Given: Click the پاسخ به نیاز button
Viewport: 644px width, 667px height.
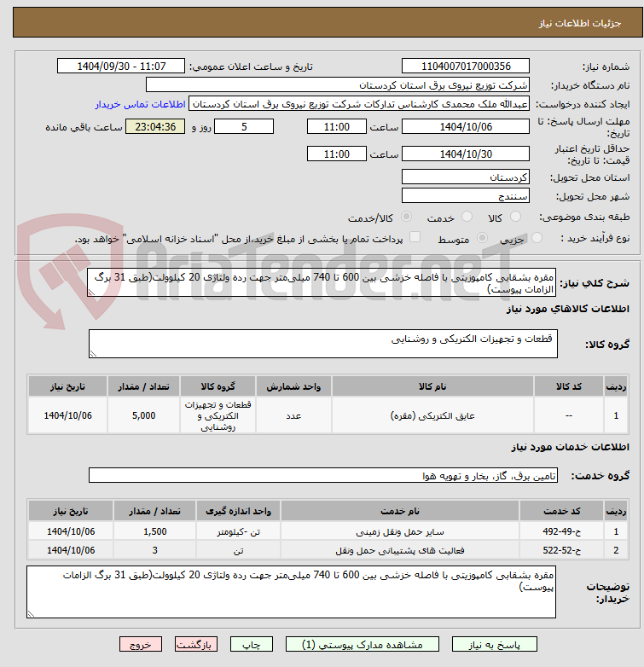Looking at the screenshot, I should [494, 645].
